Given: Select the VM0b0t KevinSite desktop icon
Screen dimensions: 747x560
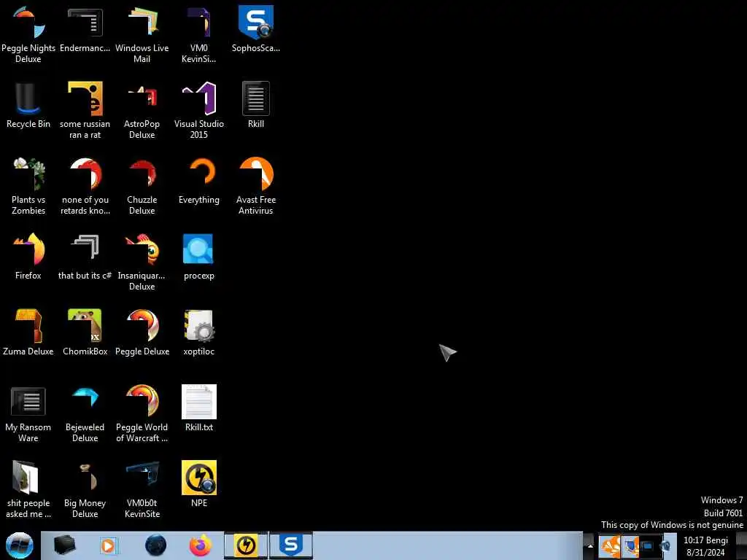Looking at the screenshot, I should click(142, 489).
